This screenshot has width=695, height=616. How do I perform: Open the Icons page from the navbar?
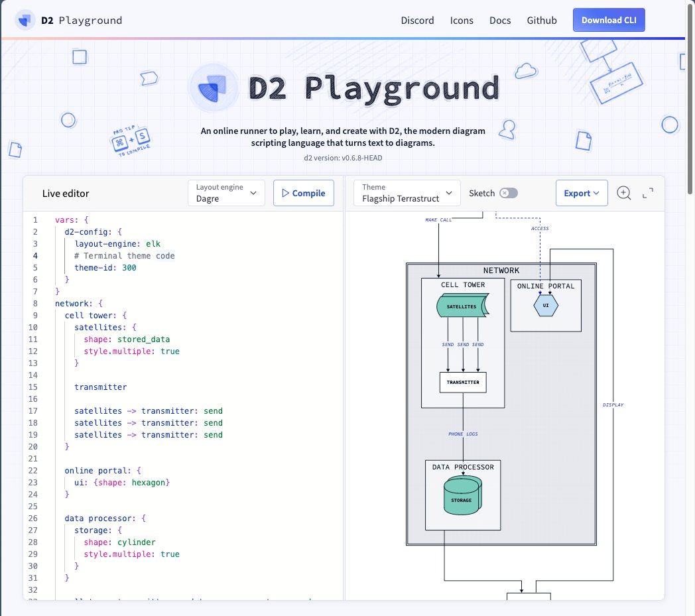click(x=462, y=21)
